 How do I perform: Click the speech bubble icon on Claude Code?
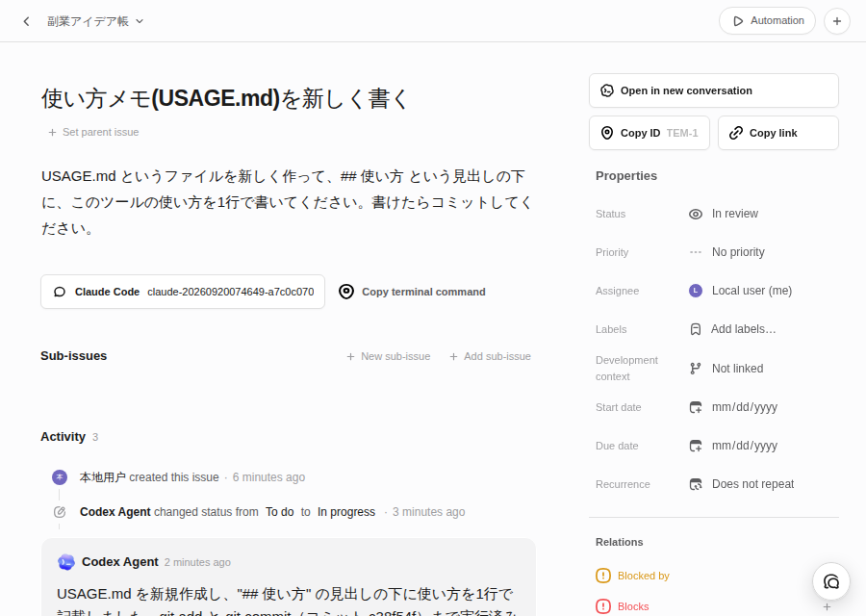(60, 292)
